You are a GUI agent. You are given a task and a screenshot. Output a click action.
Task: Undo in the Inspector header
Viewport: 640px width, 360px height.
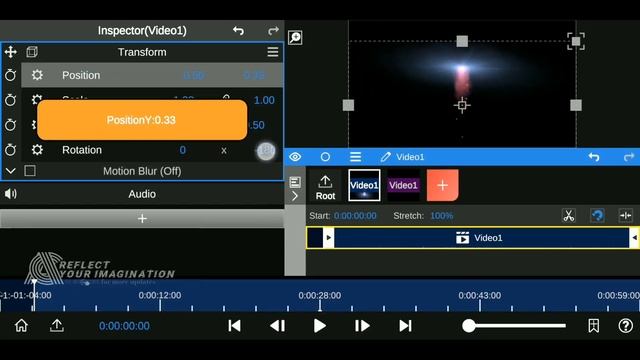[x=238, y=31]
